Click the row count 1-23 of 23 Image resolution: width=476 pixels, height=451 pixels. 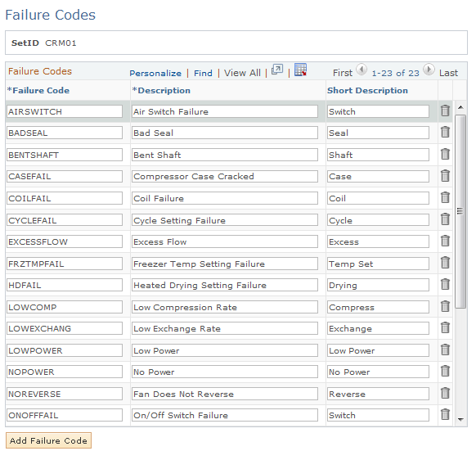pos(395,73)
